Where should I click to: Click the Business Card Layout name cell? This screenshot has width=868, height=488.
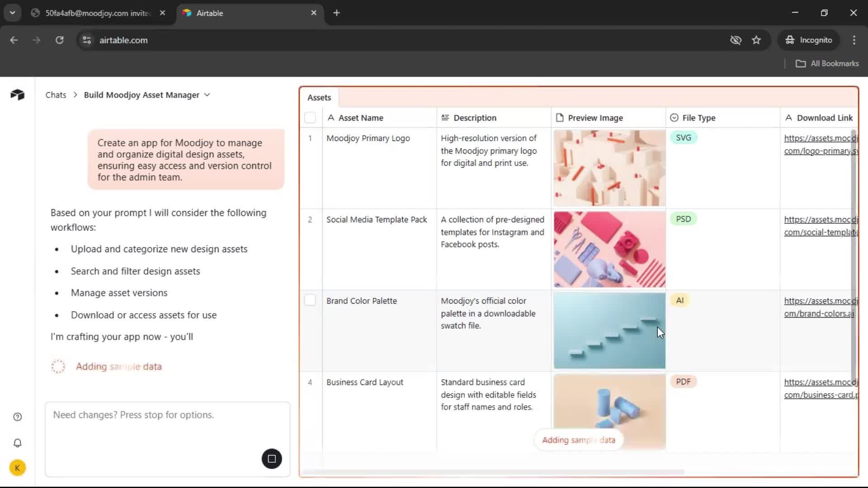(x=379, y=412)
